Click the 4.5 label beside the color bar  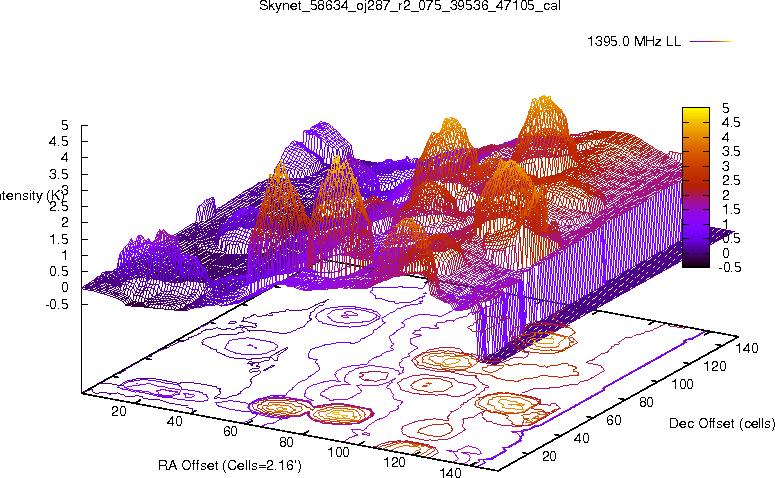point(731,123)
